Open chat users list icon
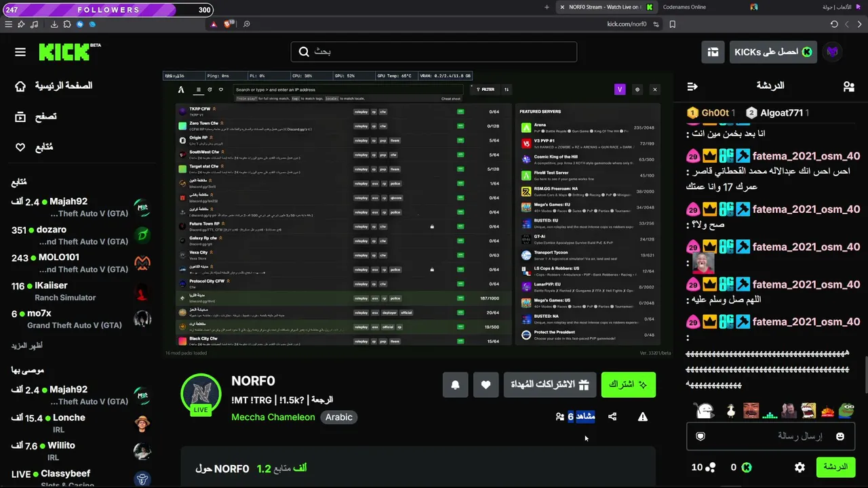 point(848,86)
